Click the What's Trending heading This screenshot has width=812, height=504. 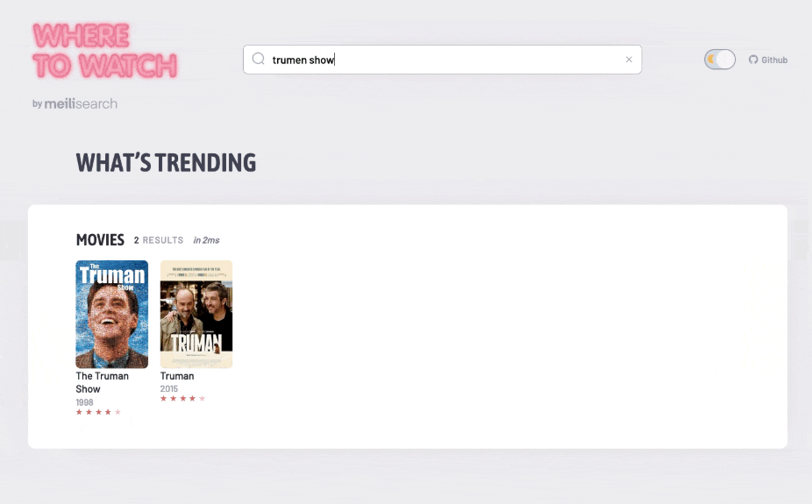coord(166,162)
